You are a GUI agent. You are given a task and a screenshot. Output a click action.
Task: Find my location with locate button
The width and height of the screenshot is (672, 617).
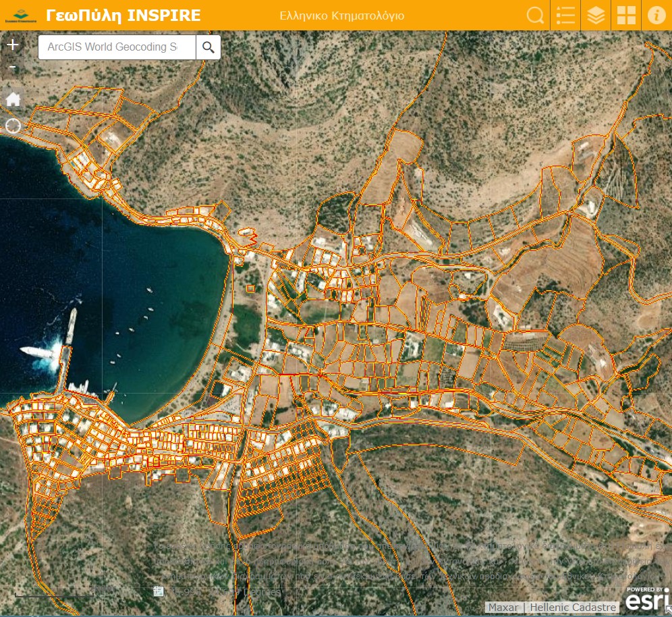point(13,126)
